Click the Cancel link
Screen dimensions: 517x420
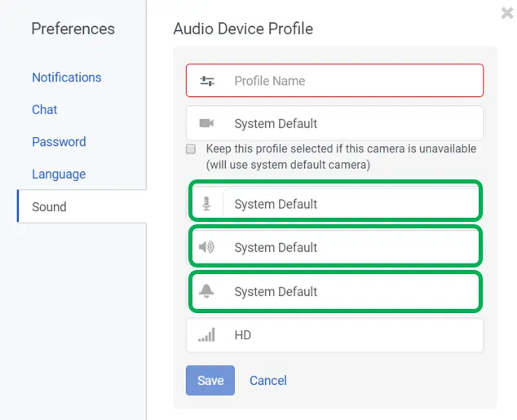tap(268, 380)
